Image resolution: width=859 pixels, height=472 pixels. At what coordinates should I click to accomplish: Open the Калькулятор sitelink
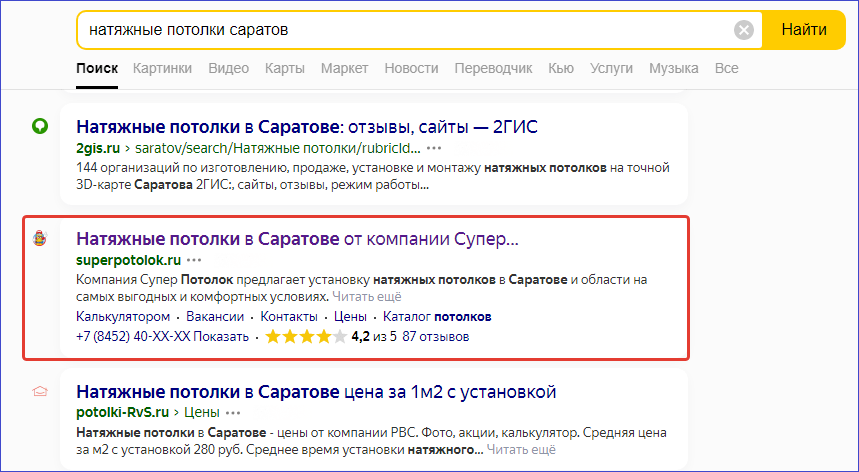pos(122,317)
